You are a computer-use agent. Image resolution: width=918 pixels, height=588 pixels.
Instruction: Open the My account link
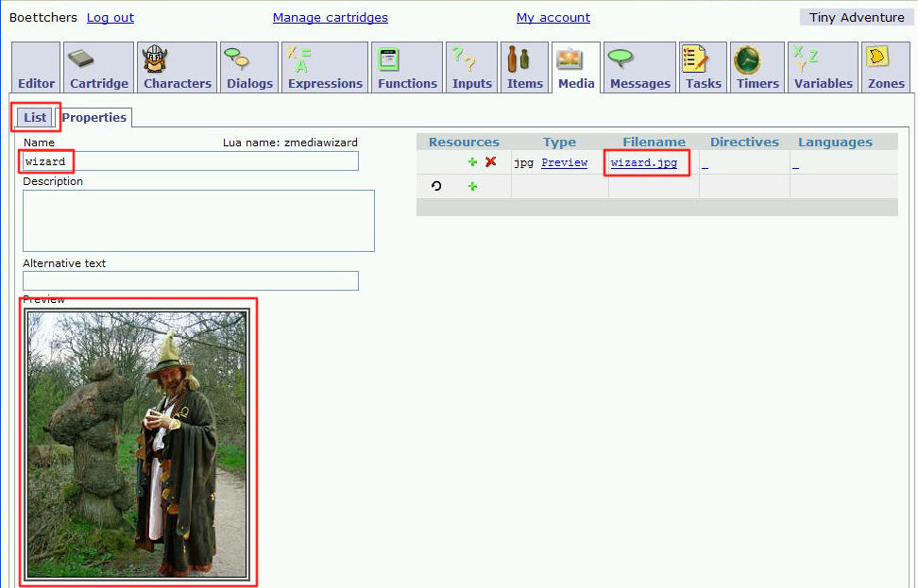pos(552,18)
